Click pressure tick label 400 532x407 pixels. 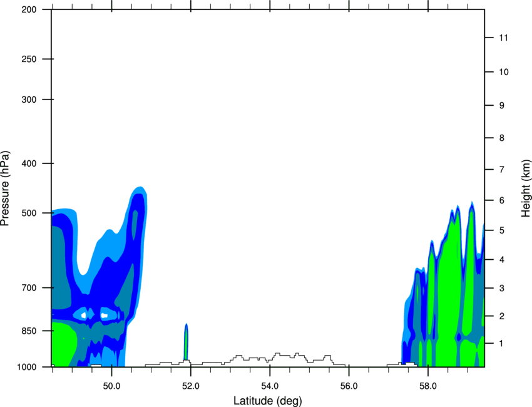click(x=29, y=163)
